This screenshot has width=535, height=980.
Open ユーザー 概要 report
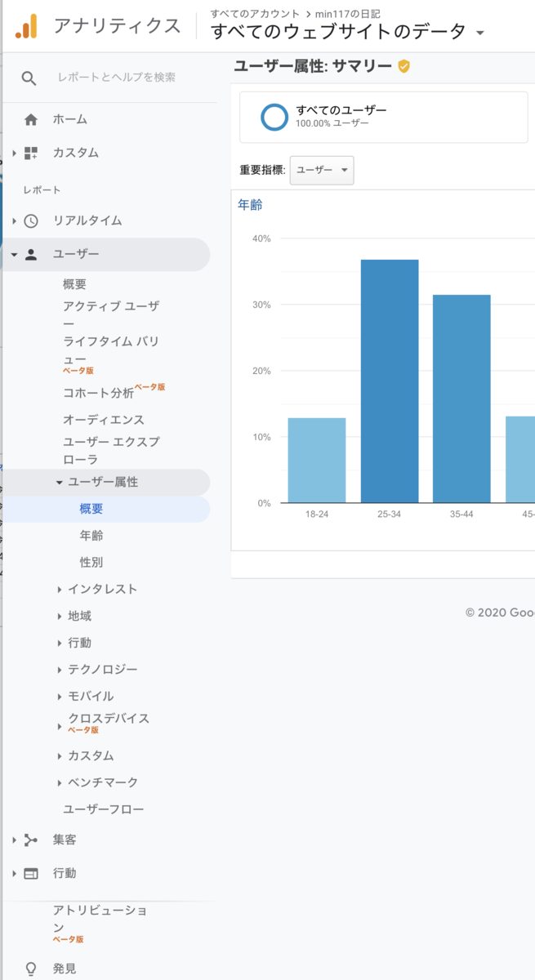(74, 284)
